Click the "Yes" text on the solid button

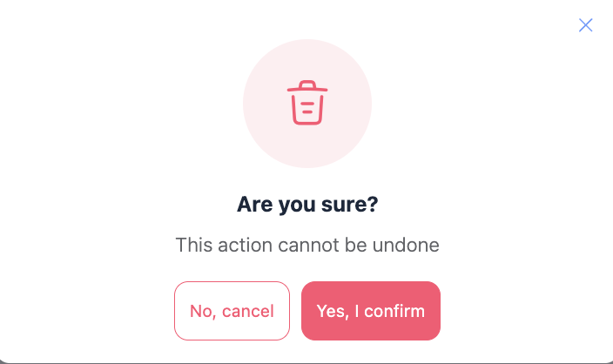331,311
